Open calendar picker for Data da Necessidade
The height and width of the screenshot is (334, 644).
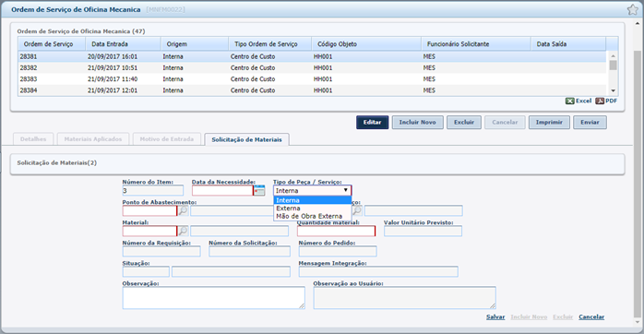click(x=259, y=190)
